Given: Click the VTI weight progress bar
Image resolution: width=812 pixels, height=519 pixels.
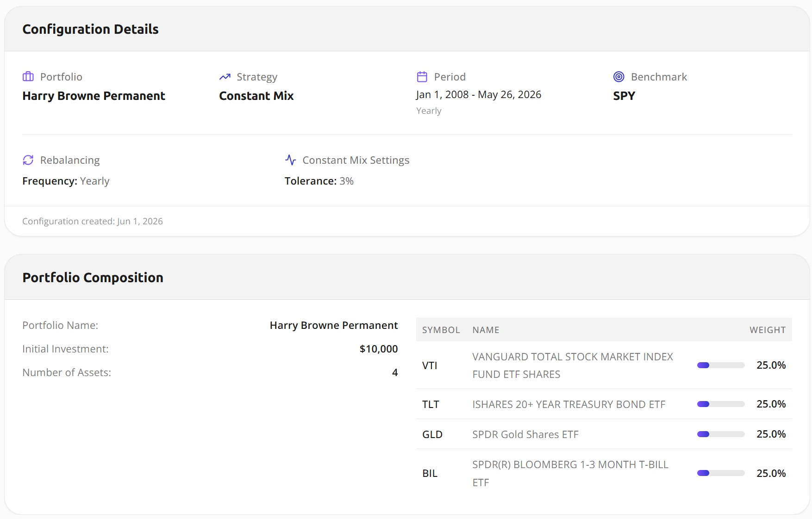Looking at the screenshot, I should (x=721, y=365).
